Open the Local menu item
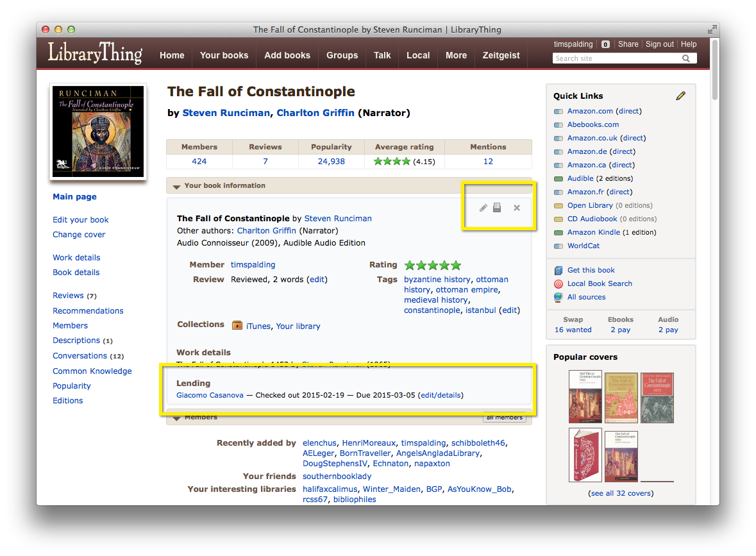Screen dimensions: 756x556 pos(418,55)
